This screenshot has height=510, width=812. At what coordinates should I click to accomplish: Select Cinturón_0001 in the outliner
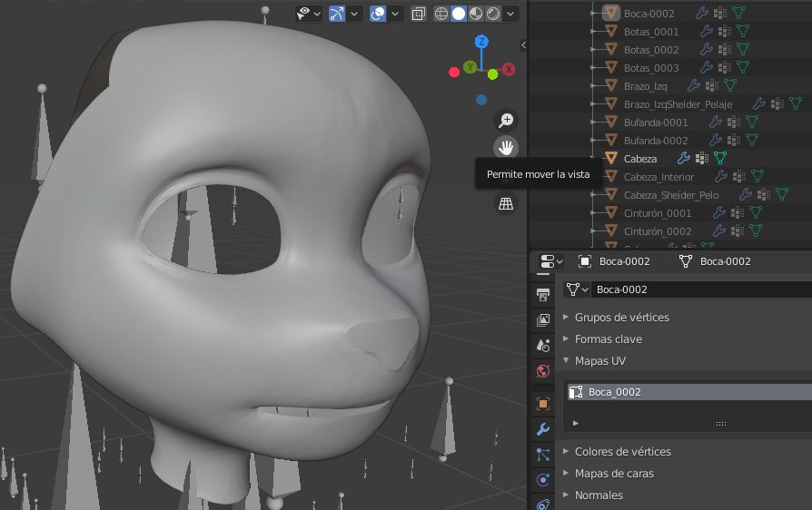(x=658, y=213)
